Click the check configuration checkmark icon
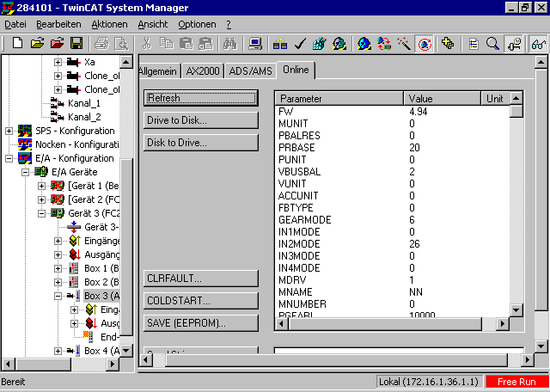The height and width of the screenshot is (392, 550). tap(300, 44)
